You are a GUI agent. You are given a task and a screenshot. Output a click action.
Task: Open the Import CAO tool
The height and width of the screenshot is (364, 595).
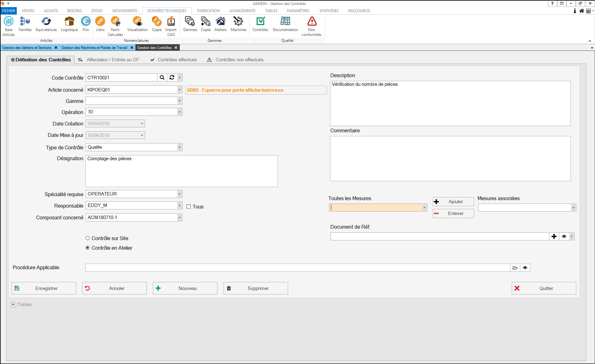pos(171,26)
